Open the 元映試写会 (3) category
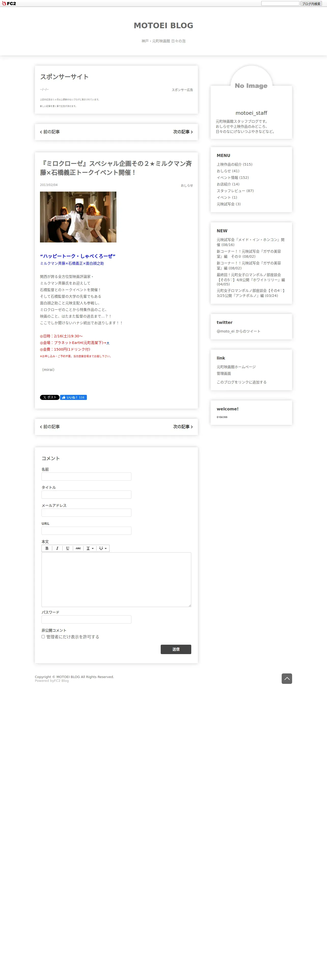The height and width of the screenshot is (980, 327). pos(229,204)
